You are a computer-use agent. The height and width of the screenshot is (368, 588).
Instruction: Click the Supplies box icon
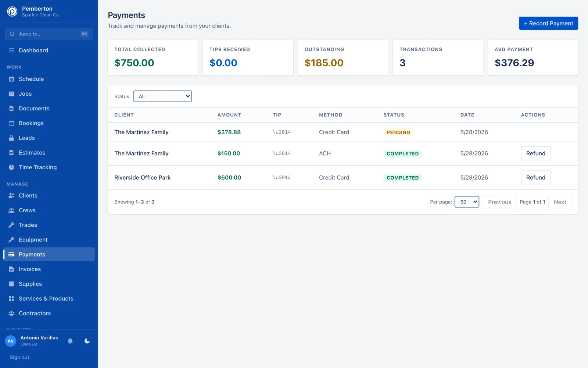click(x=11, y=284)
